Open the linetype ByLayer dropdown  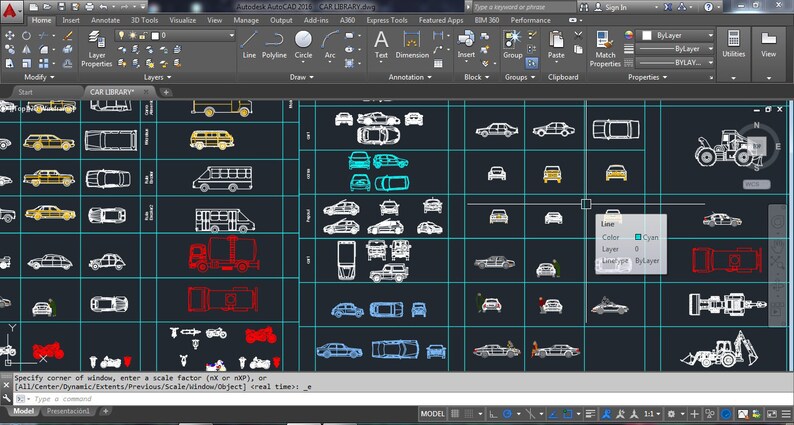[x=675, y=62]
